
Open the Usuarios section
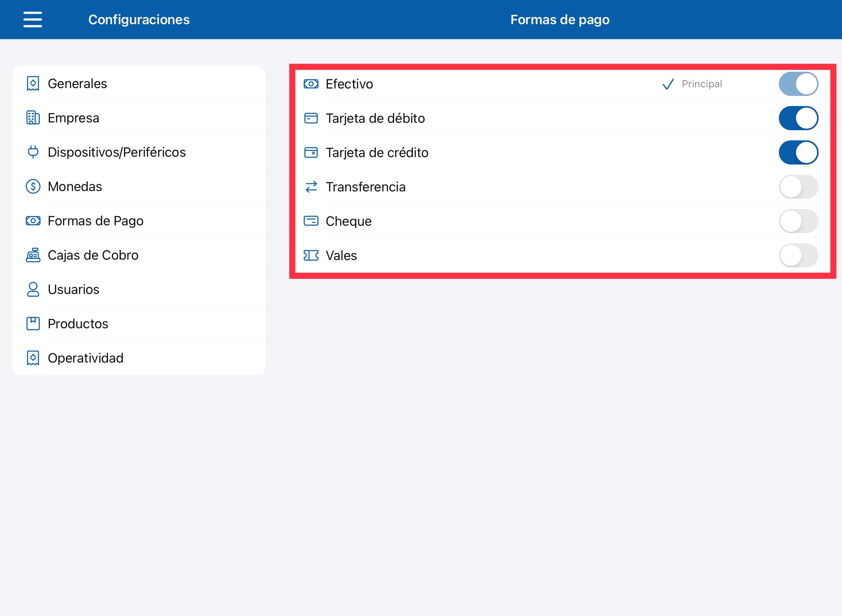click(x=139, y=289)
